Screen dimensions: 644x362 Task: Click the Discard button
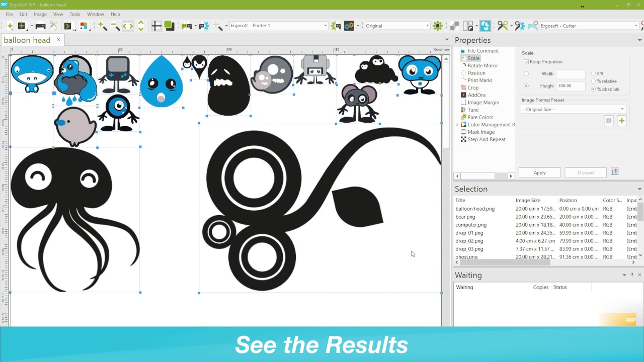pos(586,172)
